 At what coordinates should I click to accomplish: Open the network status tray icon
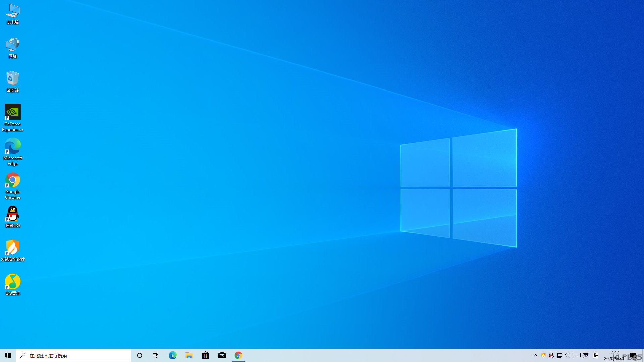click(559, 355)
